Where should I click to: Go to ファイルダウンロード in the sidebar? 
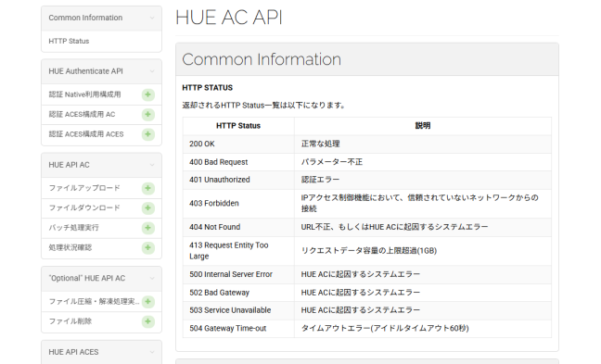(x=84, y=208)
